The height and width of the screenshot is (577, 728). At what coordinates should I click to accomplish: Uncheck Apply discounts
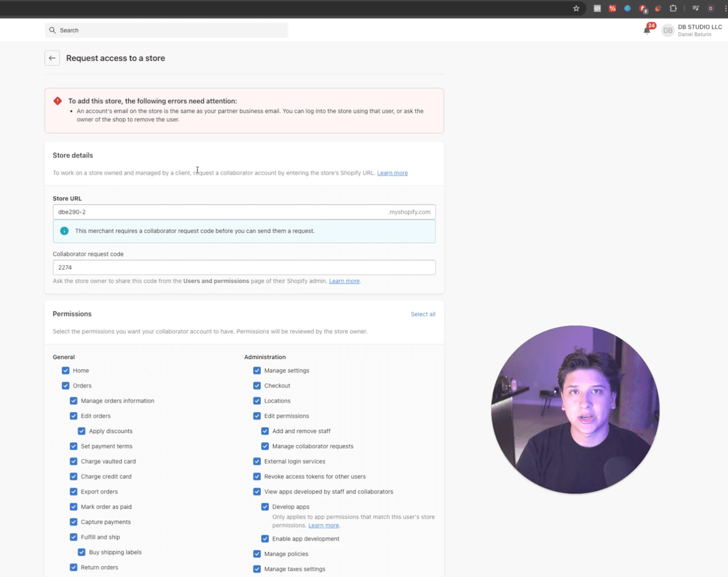pyautogui.click(x=82, y=431)
